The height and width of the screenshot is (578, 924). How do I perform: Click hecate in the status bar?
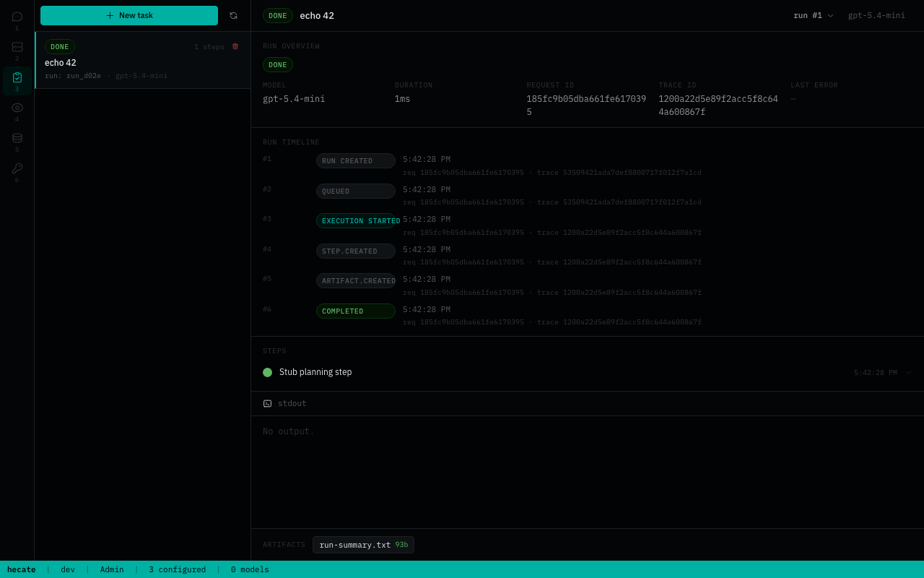(22, 569)
